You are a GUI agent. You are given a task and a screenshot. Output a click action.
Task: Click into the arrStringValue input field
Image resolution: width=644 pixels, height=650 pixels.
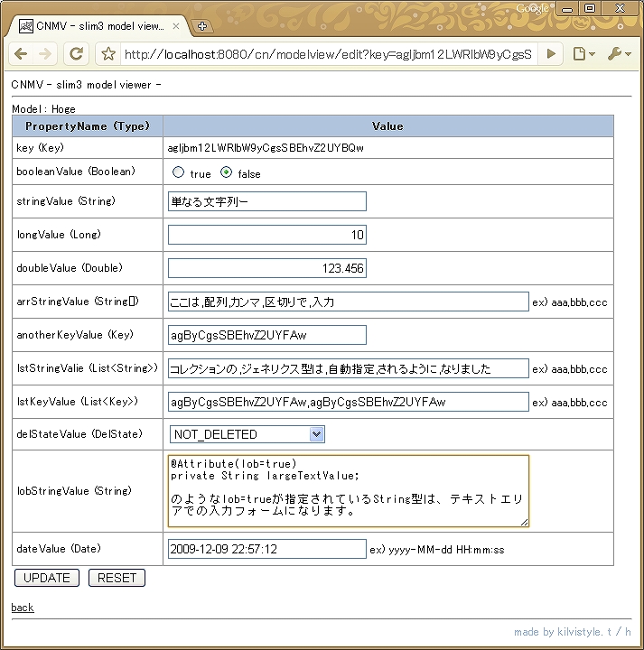(x=349, y=302)
